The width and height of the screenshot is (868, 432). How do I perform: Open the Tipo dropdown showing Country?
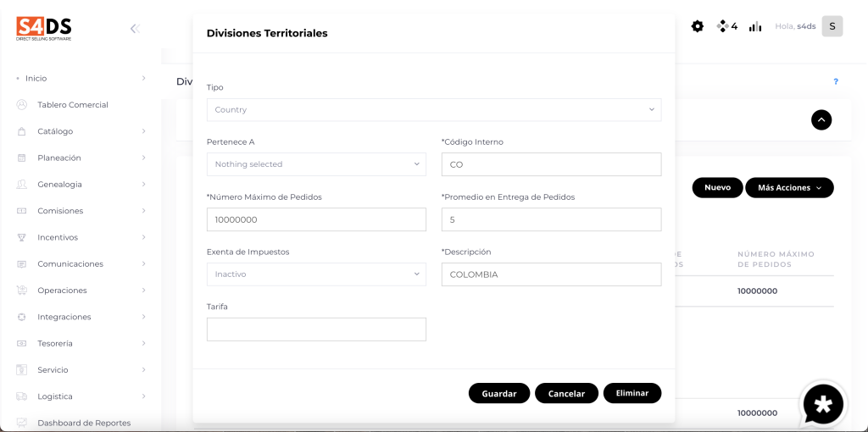(x=433, y=110)
